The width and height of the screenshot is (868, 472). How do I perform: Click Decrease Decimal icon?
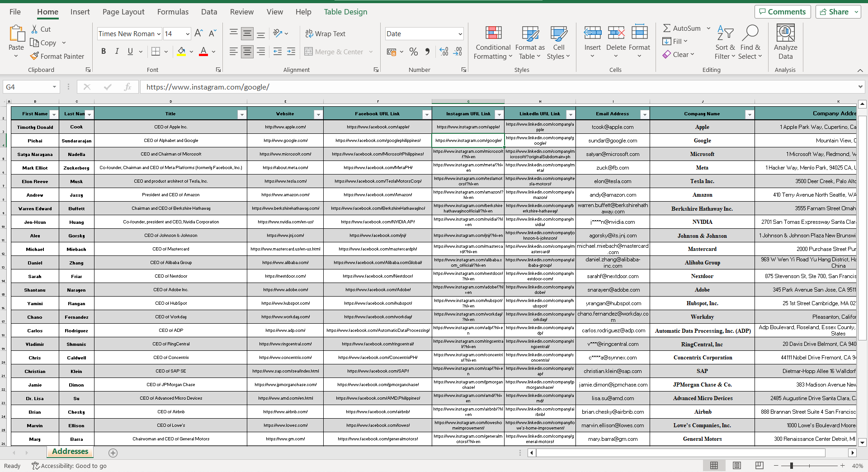point(458,52)
